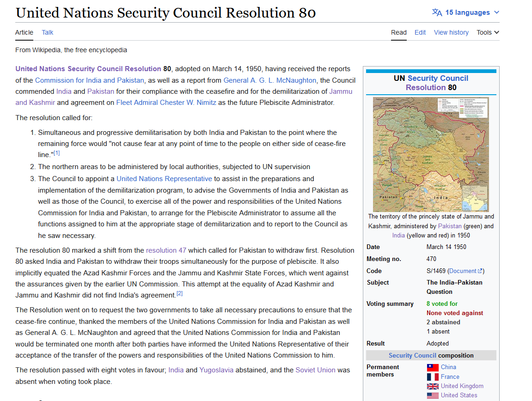Click the United States flag icon

tap(433, 395)
